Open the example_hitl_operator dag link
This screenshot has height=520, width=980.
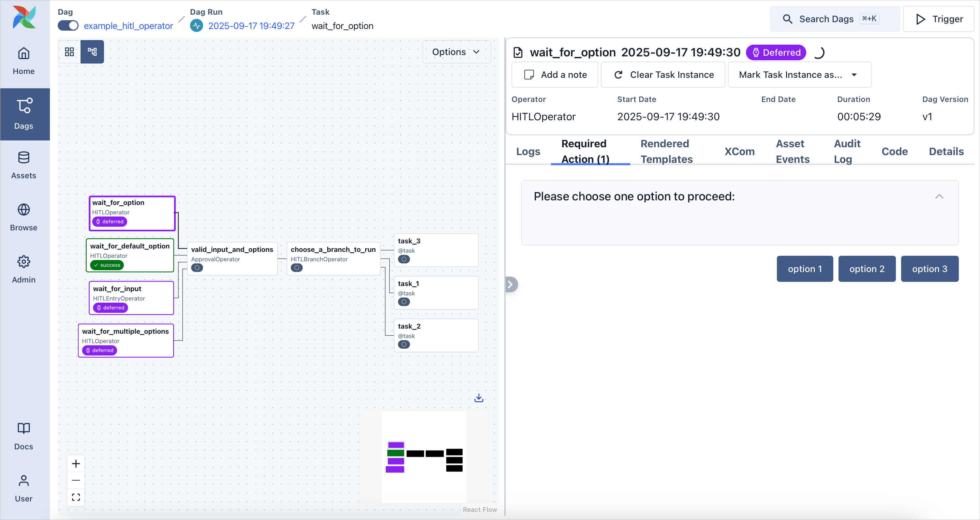(128, 26)
